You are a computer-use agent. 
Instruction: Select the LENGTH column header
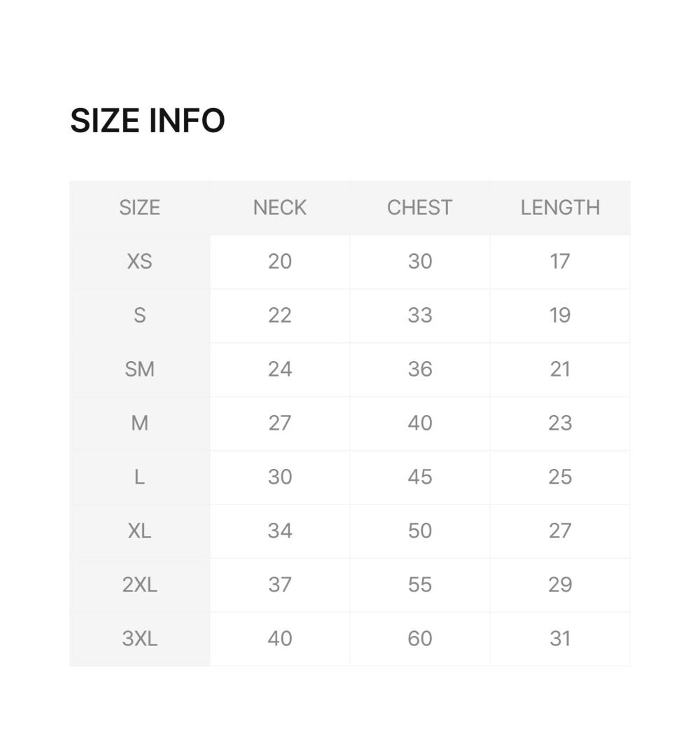(560, 208)
